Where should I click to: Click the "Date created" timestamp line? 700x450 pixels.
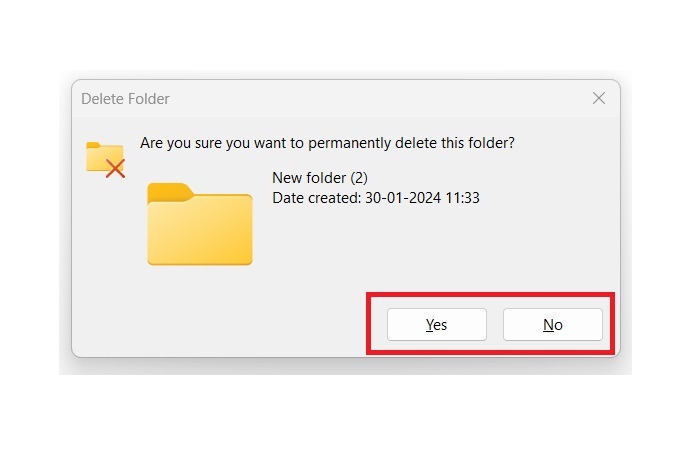pyautogui.click(x=376, y=198)
